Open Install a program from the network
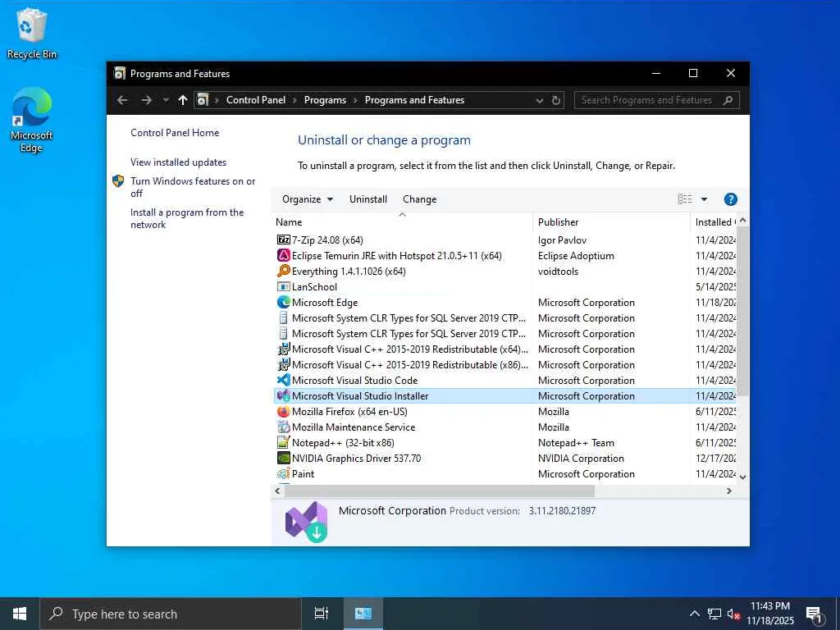The width and height of the screenshot is (840, 630). click(x=187, y=218)
